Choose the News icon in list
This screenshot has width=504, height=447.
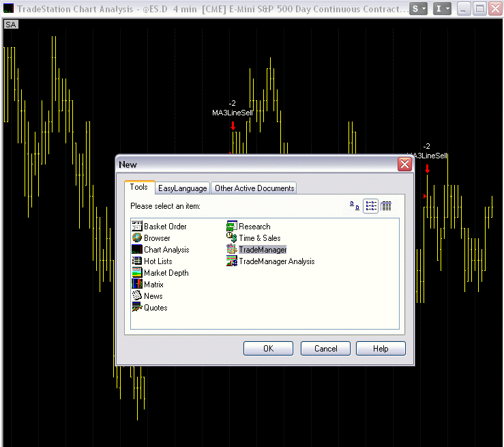click(137, 296)
